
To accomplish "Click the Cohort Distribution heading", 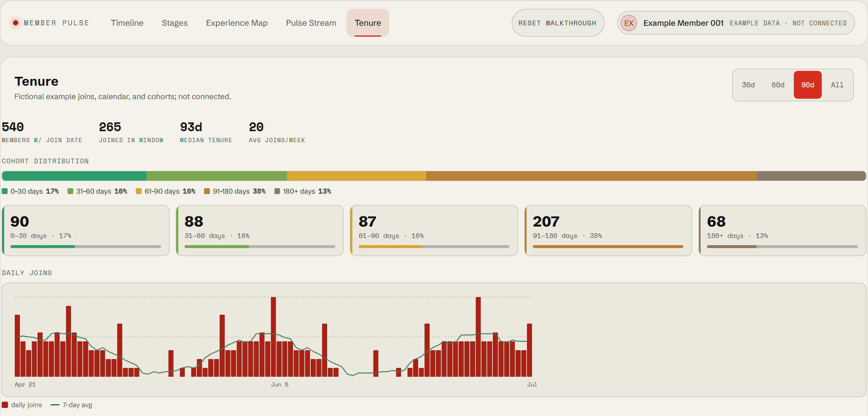I will pyautogui.click(x=45, y=161).
